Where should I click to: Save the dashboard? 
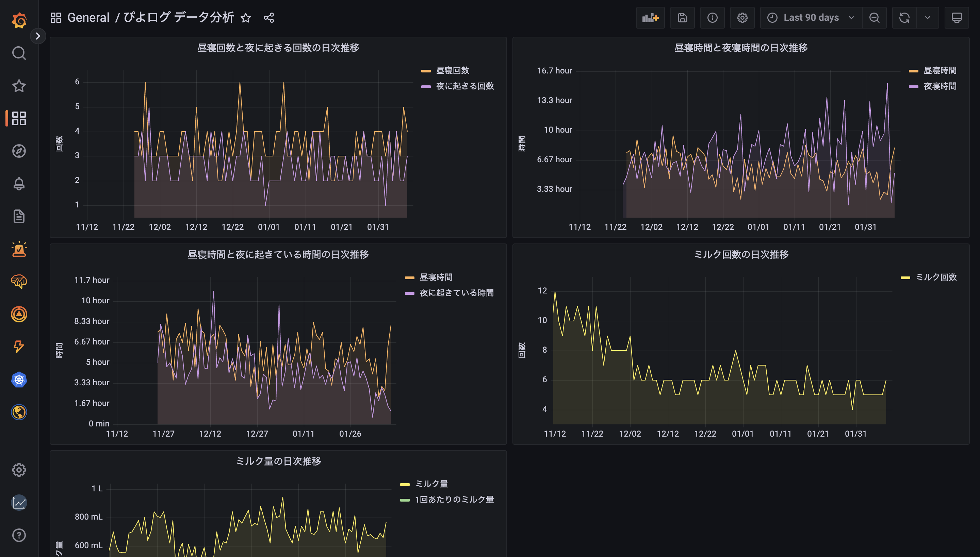point(682,18)
